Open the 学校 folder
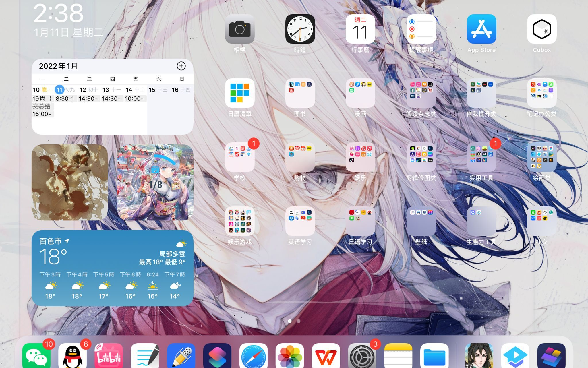The image size is (588, 368). [240, 157]
